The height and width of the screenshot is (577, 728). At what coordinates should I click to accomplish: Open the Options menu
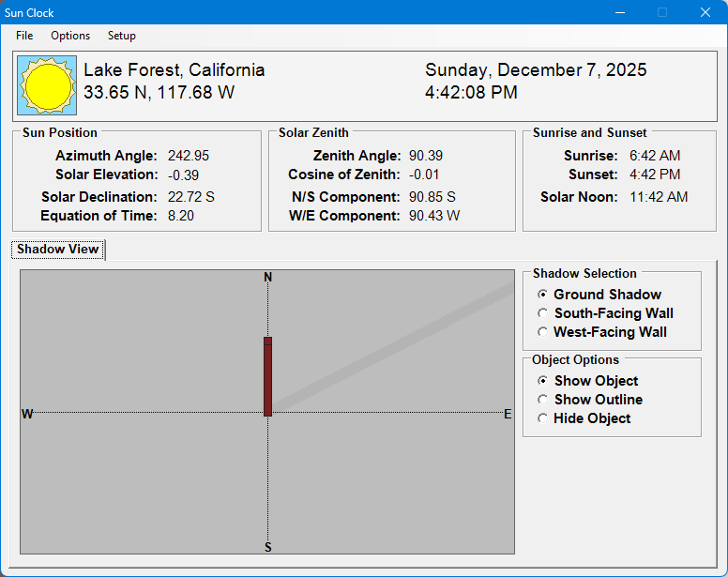pos(70,36)
